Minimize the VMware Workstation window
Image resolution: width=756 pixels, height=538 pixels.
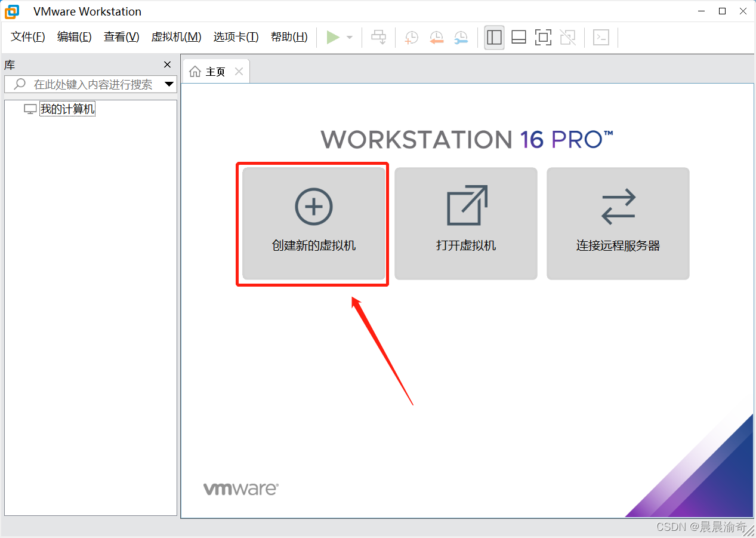pyautogui.click(x=702, y=11)
